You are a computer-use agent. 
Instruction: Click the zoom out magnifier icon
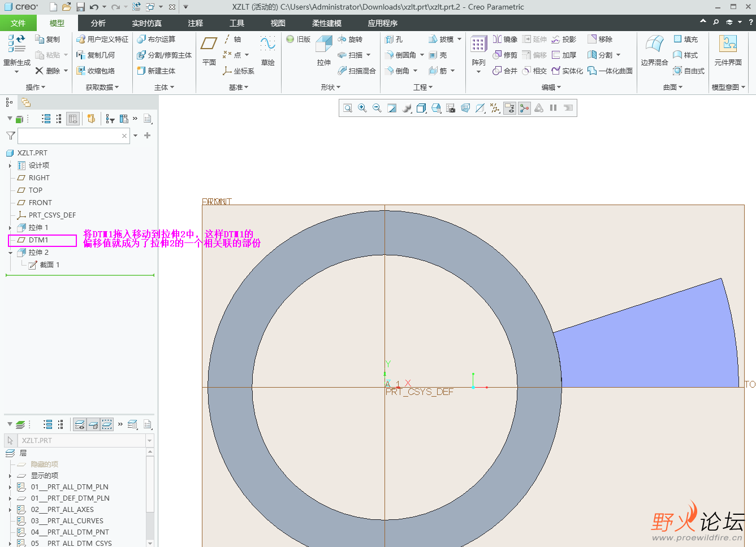(x=377, y=108)
